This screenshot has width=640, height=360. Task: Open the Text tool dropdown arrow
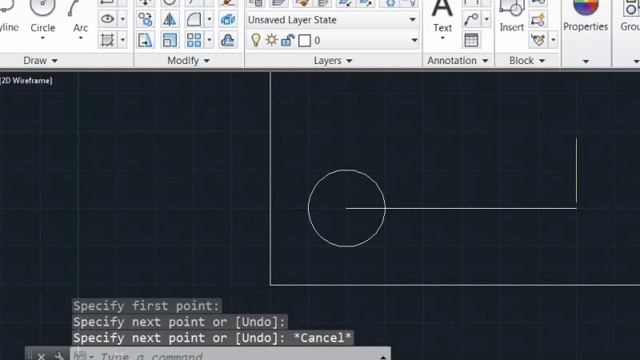(442, 38)
